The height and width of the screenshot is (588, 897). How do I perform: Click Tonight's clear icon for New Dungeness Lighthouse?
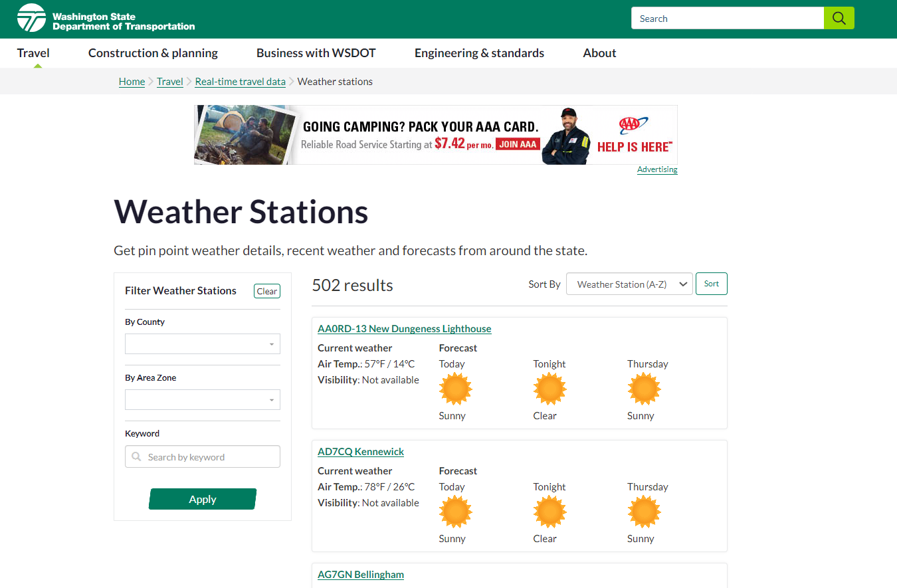(549, 389)
